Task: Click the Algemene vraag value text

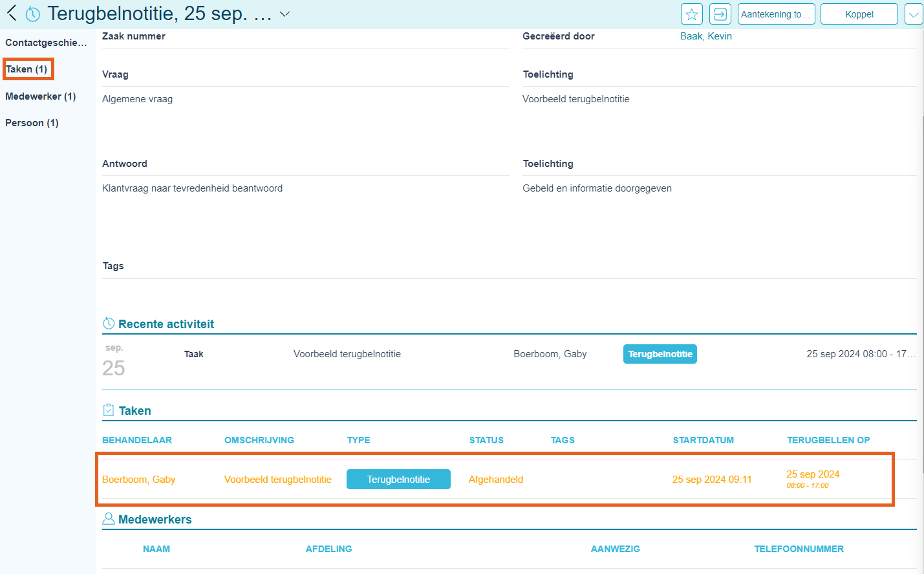Action: coord(138,99)
